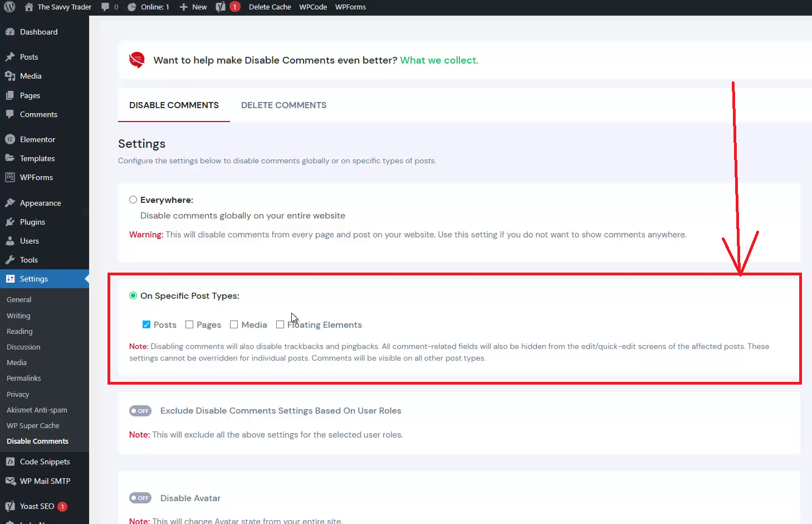The height and width of the screenshot is (524, 812).
Task: Open the Plugins menu icon
Action: click(10, 222)
